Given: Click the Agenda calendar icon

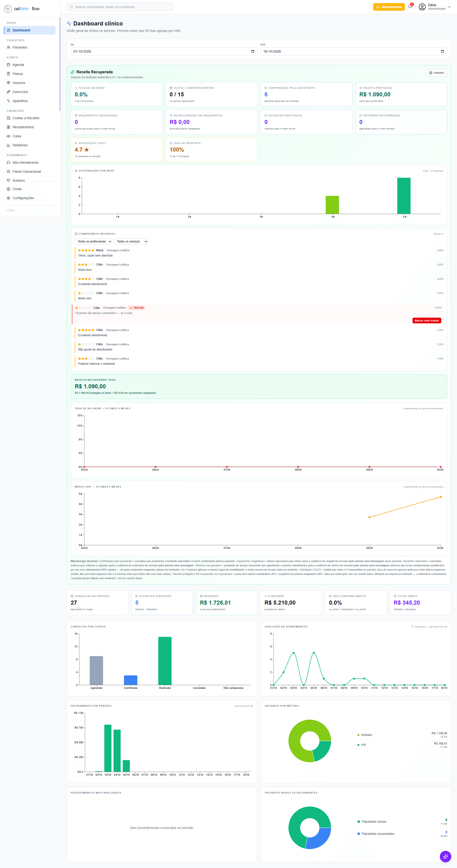Looking at the screenshot, I should [8, 65].
